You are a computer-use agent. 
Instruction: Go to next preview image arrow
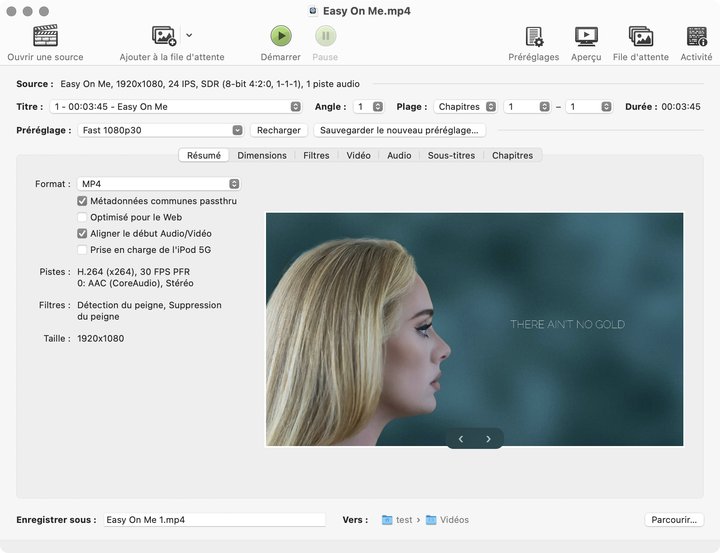488,439
